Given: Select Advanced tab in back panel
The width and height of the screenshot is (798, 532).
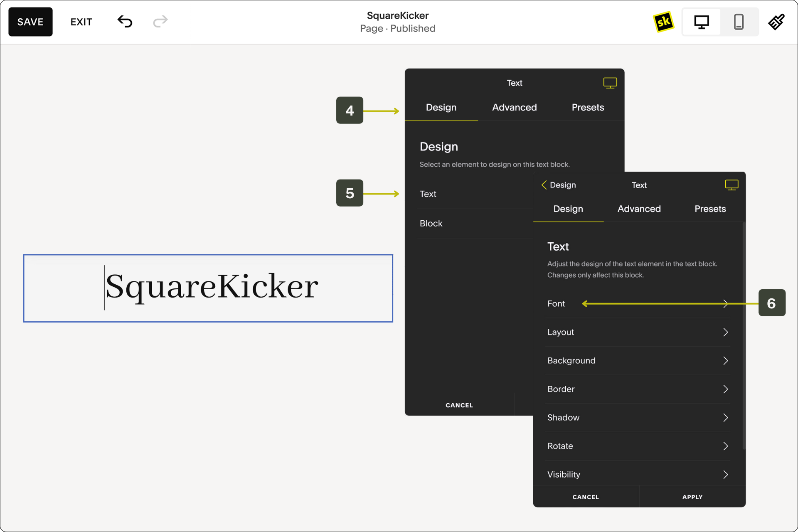Looking at the screenshot, I should [515, 108].
